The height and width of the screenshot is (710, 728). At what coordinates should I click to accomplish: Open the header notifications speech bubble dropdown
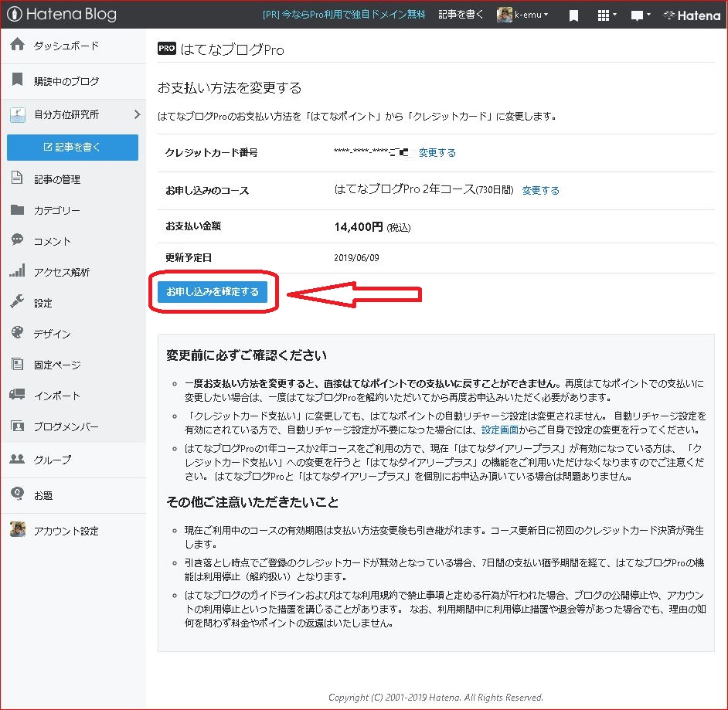(641, 15)
